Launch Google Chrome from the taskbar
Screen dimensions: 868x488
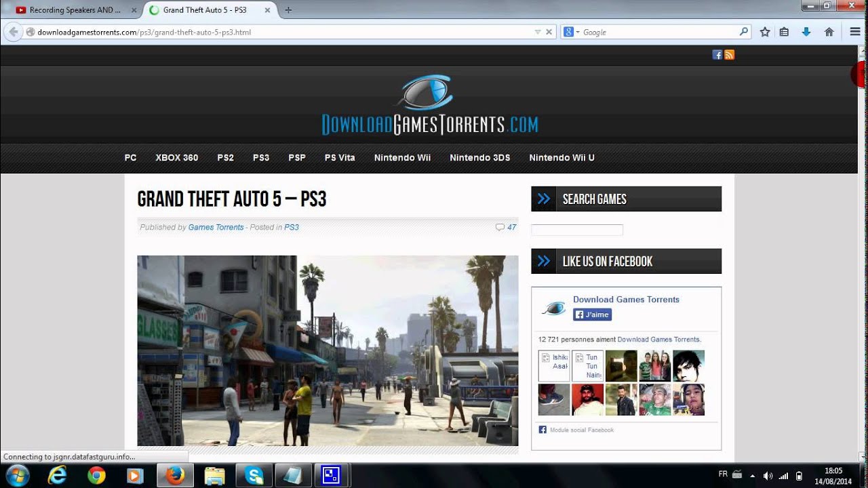coord(97,476)
